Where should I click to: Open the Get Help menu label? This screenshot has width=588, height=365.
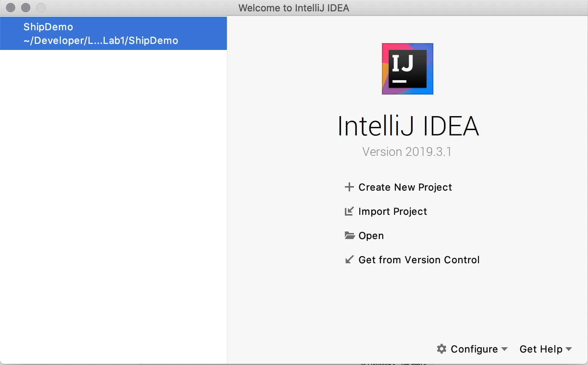(x=541, y=349)
